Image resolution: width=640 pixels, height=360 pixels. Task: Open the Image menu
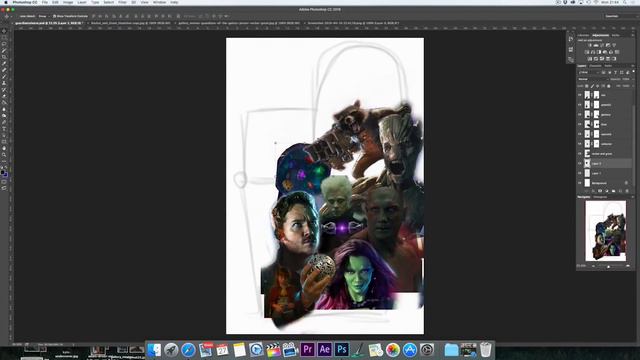(68, 2)
